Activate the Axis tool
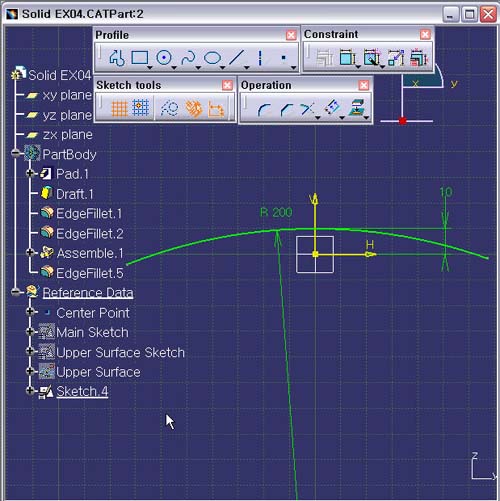This screenshot has width=500, height=501. 260,58
